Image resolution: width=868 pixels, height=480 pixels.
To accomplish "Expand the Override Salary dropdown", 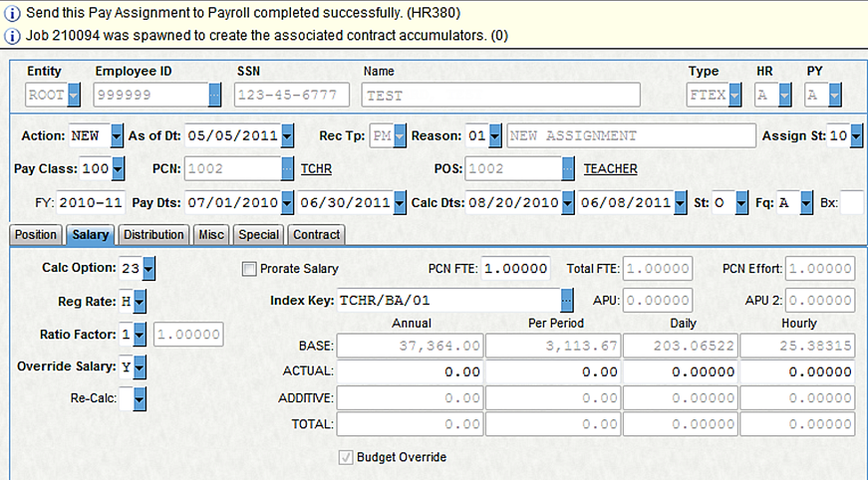I will (x=140, y=367).
